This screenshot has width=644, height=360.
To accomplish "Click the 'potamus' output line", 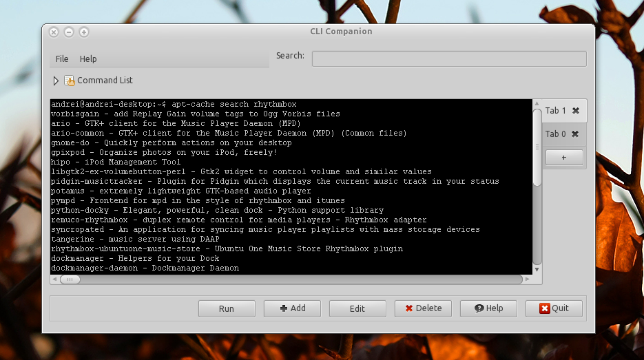I will click(x=181, y=191).
